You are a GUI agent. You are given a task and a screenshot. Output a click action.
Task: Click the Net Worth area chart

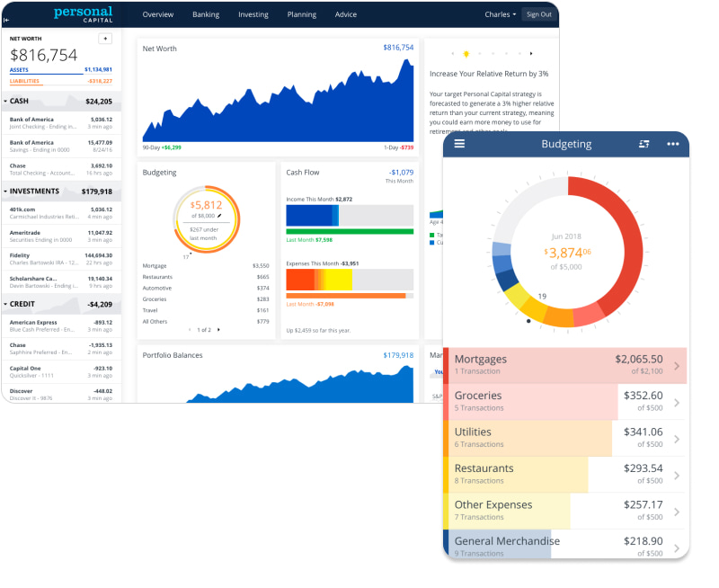(x=278, y=100)
